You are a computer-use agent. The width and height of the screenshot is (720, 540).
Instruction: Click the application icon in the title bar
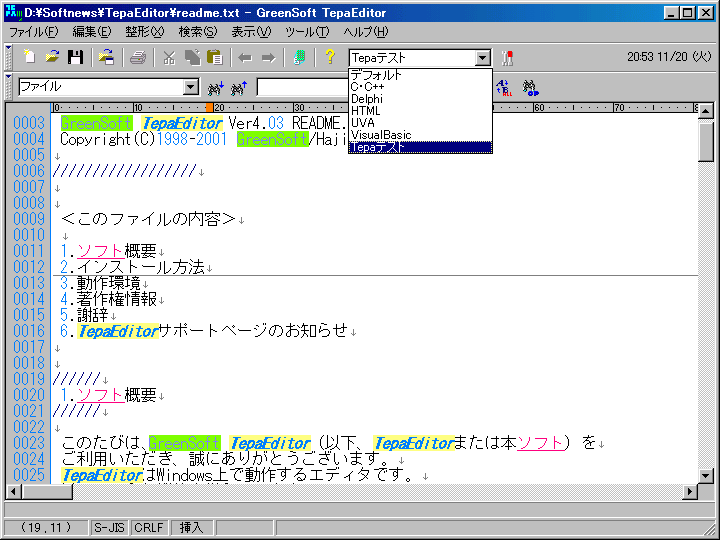click(13, 12)
